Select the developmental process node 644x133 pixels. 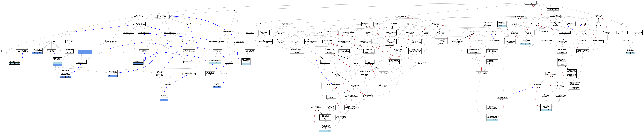point(236,9)
